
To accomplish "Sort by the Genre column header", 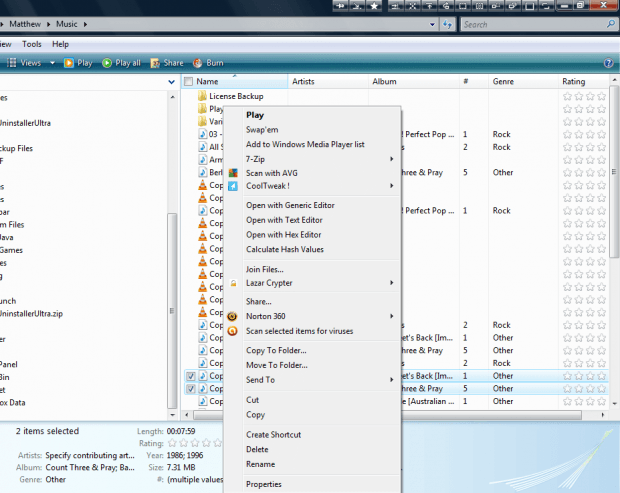I will (x=523, y=81).
